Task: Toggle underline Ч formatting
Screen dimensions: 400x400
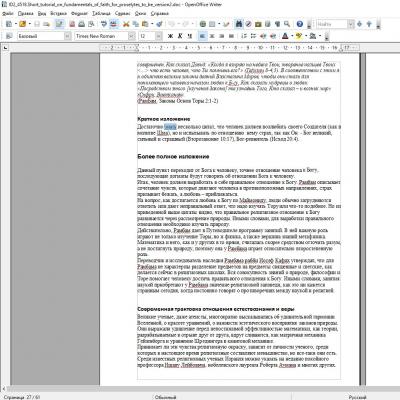Action: click(x=190, y=36)
